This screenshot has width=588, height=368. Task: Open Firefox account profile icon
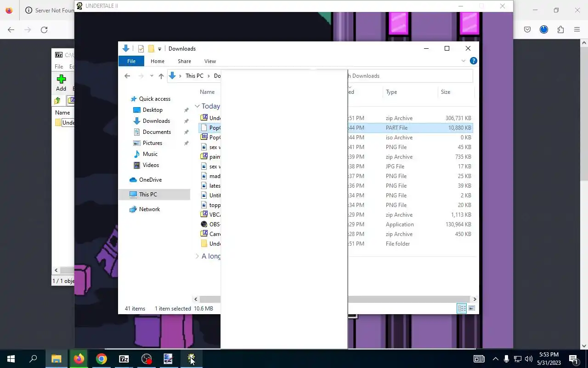pos(544,29)
